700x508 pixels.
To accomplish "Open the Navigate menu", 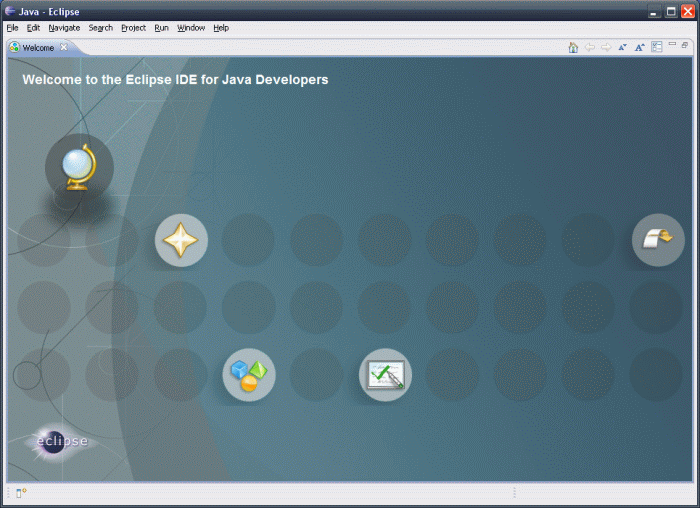I will 64,28.
